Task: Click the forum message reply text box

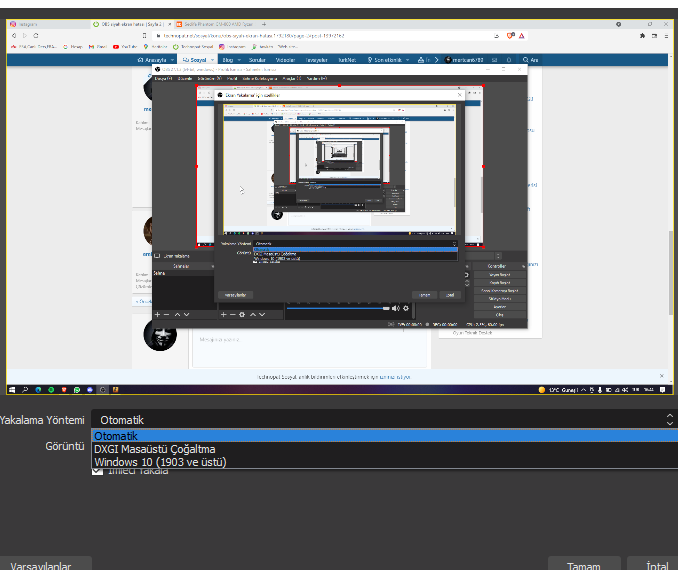Action: (310, 349)
